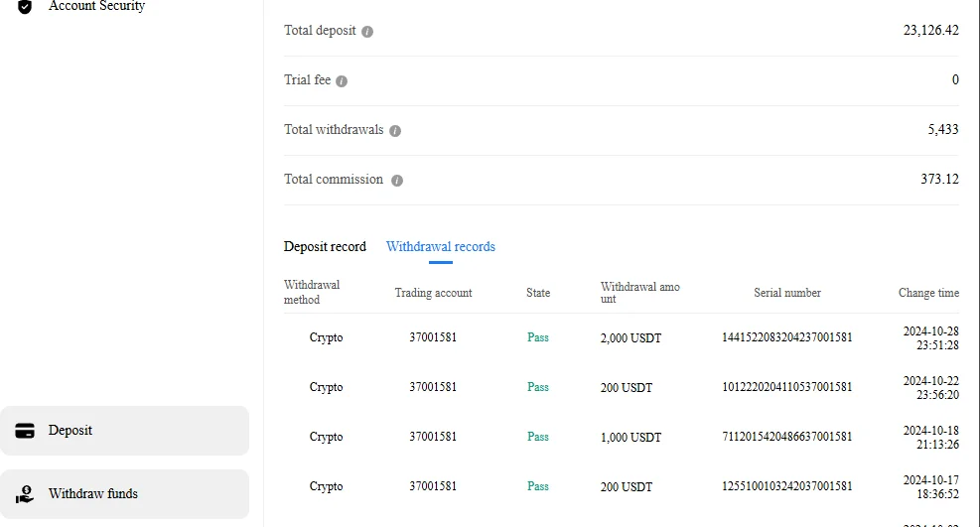Viewport: 980px width, 527px height.
Task: Click the Withdraw funds hand icon
Action: [x=26, y=494]
